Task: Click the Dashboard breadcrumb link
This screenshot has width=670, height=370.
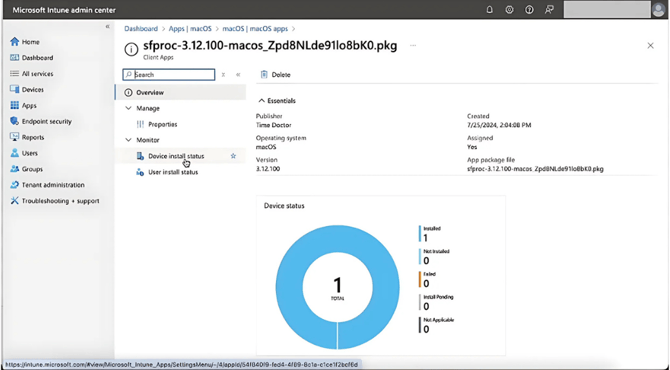Action: click(x=141, y=29)
